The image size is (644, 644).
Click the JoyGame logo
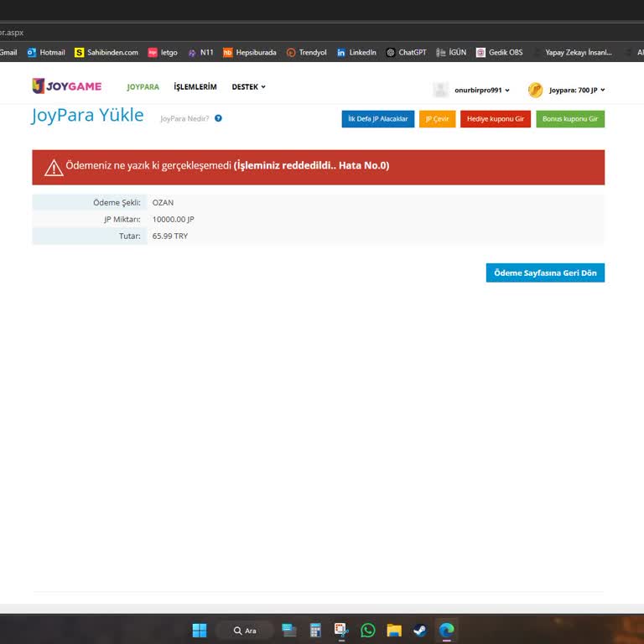(x=67, y=86)
